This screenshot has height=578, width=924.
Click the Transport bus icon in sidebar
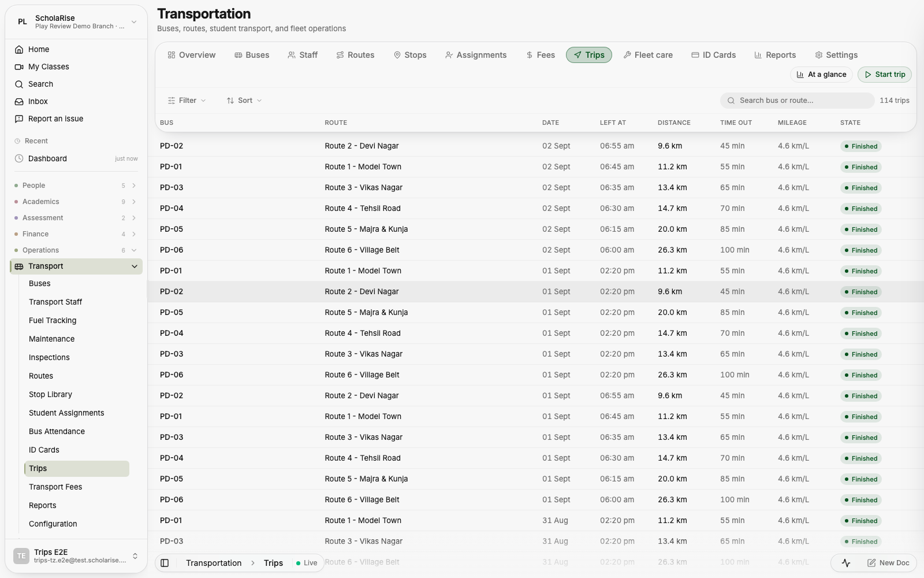coord(19,266)
